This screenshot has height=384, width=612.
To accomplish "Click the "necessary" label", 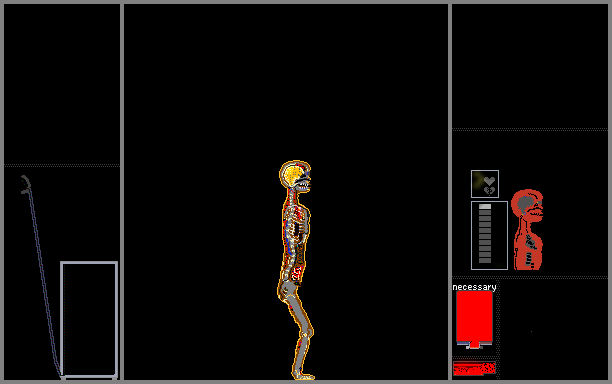I will click(474, 287).
